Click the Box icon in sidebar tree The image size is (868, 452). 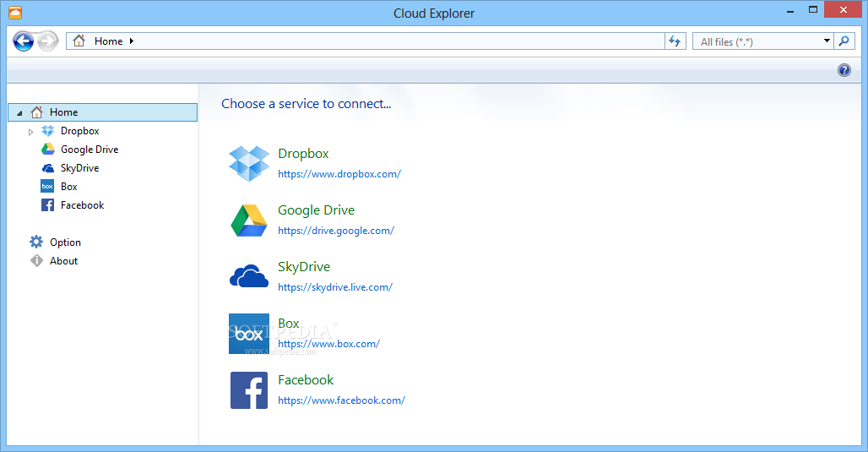[47, 186]
